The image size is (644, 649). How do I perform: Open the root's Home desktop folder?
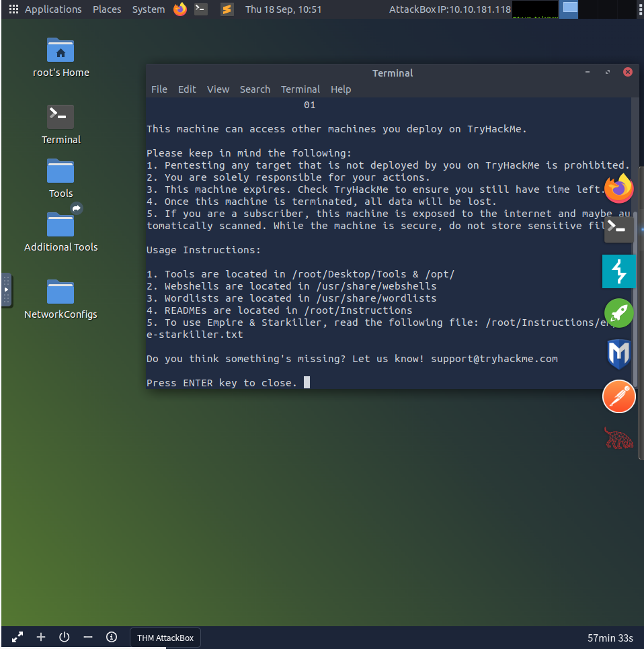[61, 58]
